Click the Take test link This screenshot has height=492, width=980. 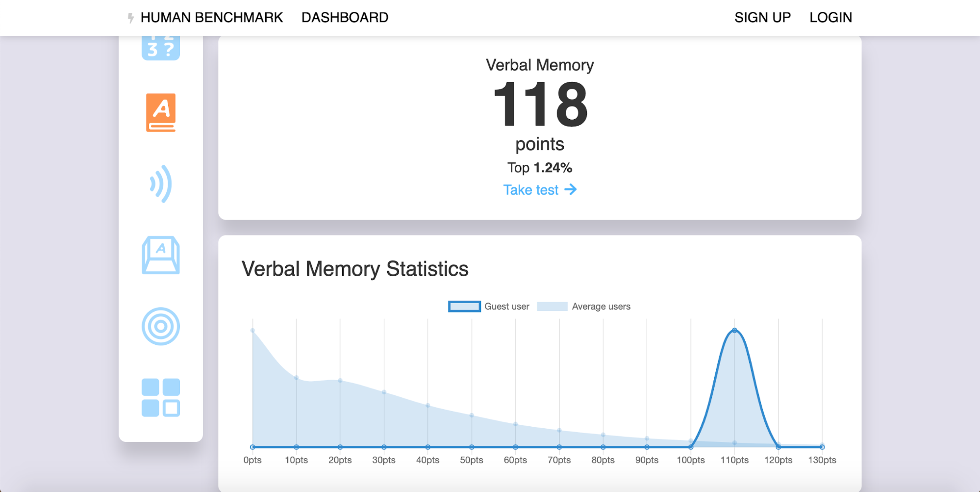coord(531,190)
